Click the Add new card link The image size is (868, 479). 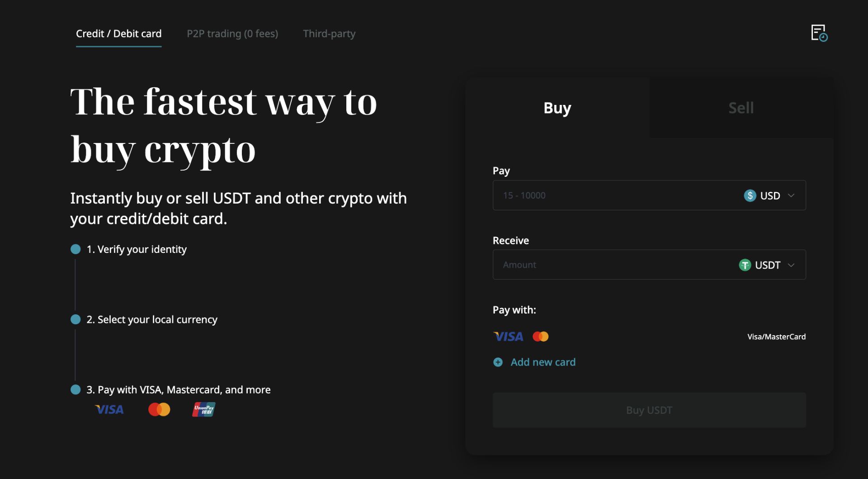point(543,362)
